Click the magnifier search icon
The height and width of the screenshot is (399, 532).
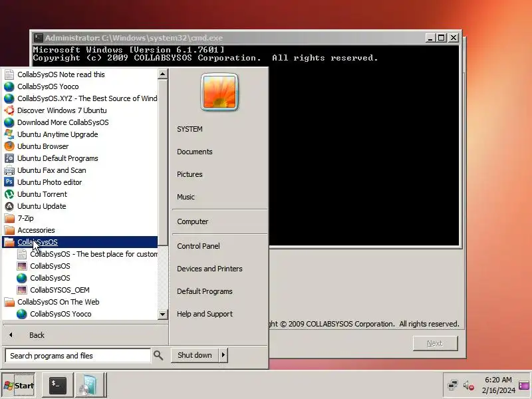tap(158, 355)
